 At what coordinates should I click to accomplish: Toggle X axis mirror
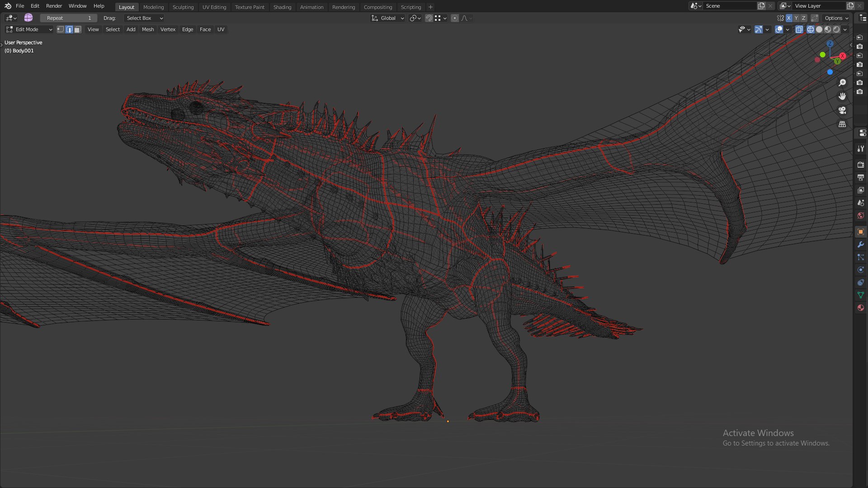point(789,18)
